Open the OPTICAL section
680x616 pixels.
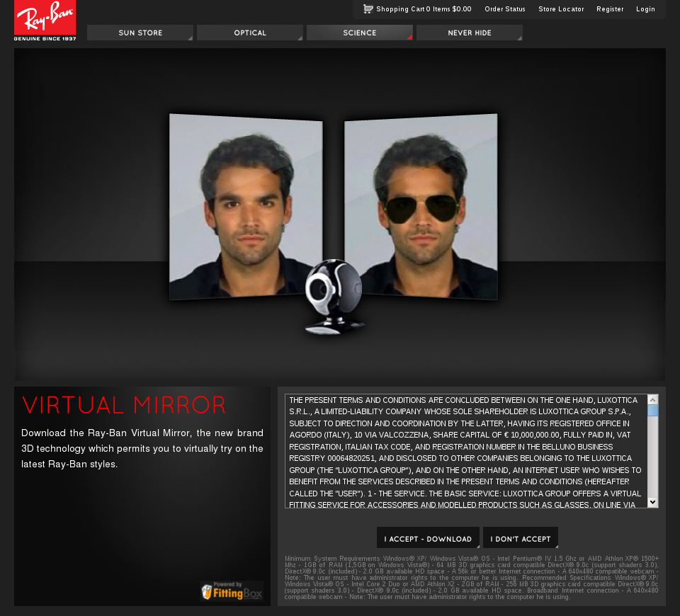(x=249, y=33)
